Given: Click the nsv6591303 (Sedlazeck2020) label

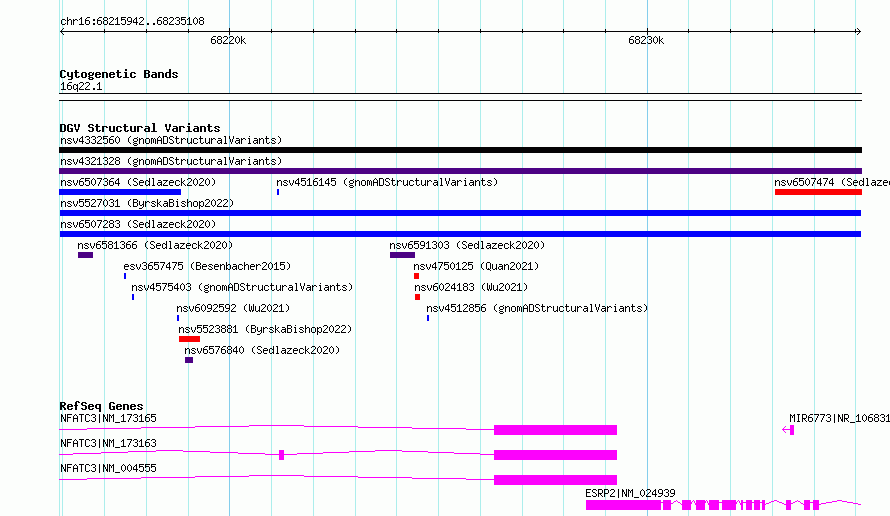Looking at the screenshot, I should point(467,245).
